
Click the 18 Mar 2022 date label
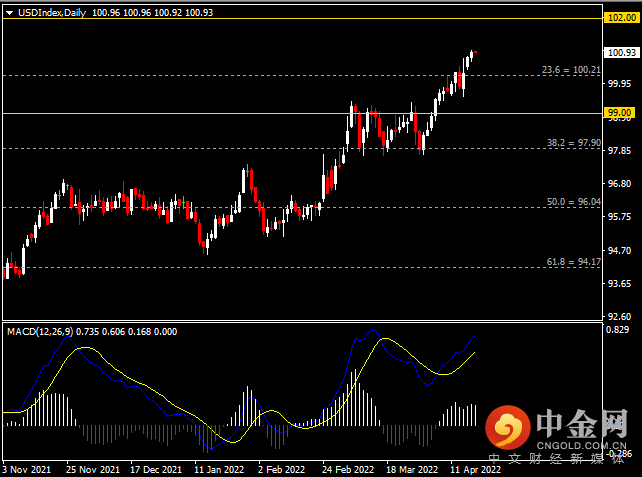[x=412, y=470]
